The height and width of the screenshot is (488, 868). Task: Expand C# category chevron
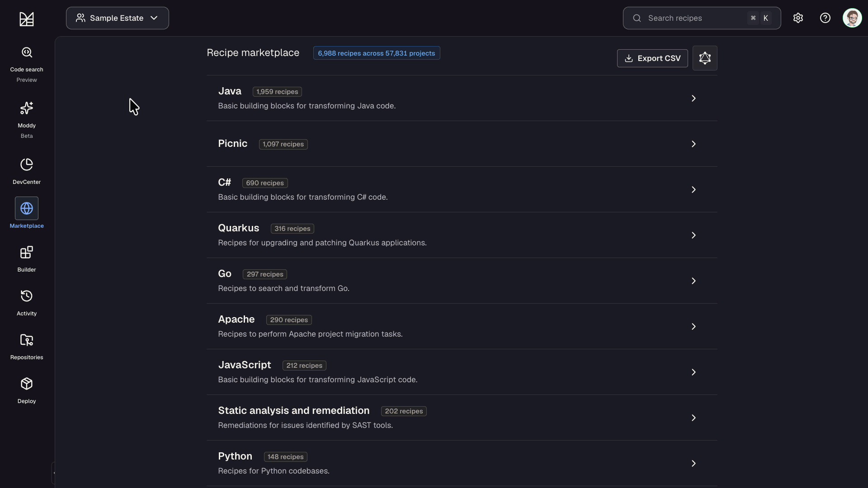(x=693, y=190)
